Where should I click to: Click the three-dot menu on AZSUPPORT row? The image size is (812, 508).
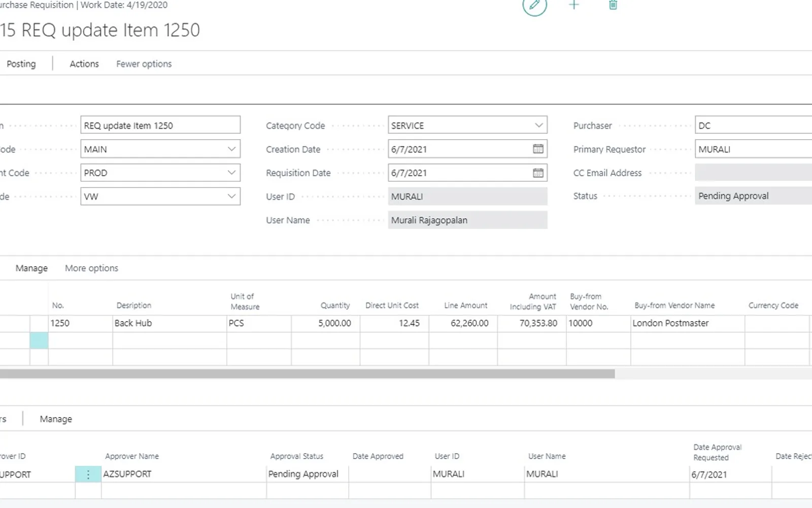pyautogui.click(x=88, y=474)
